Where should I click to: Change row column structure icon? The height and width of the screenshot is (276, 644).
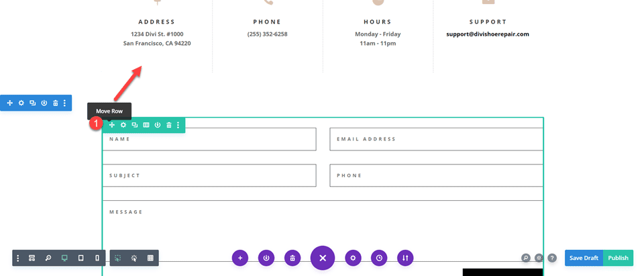146,125
